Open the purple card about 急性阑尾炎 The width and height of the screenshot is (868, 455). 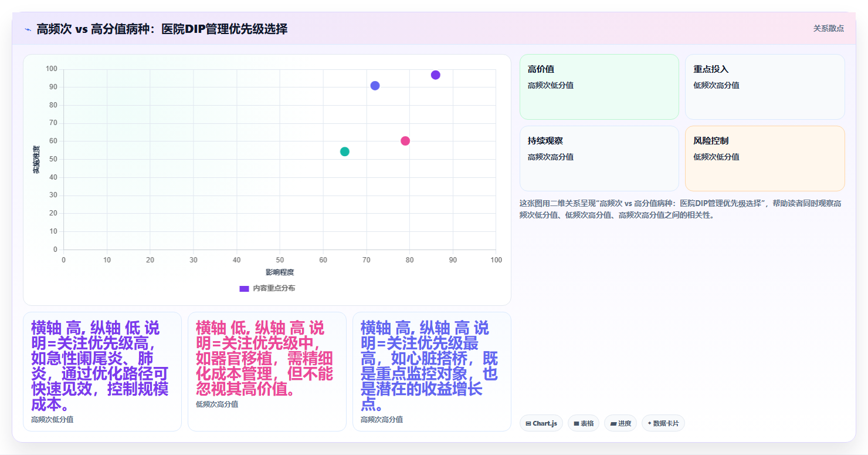[x=102, y=372]
